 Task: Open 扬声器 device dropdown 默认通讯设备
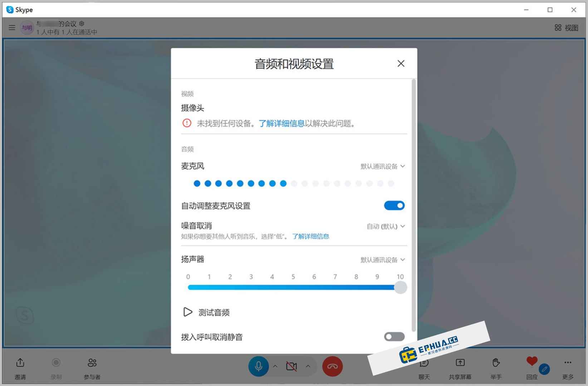click(383, 260)
